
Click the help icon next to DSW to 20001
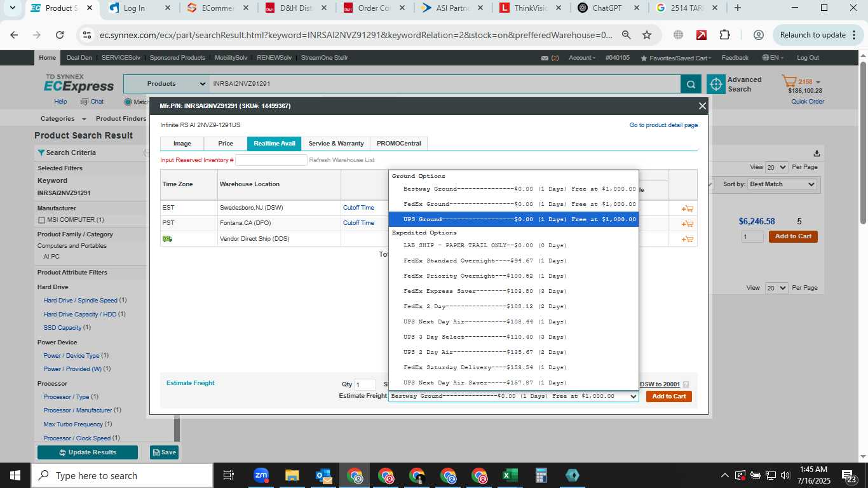[686, 384]
